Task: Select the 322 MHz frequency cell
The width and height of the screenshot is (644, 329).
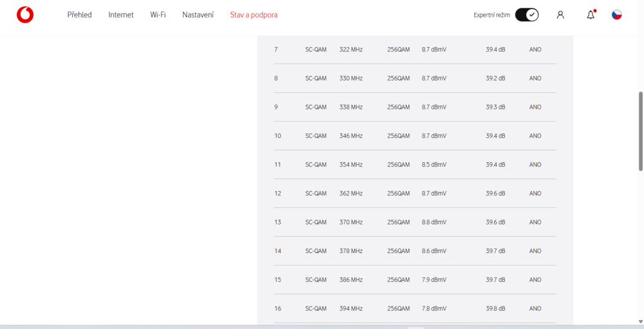Action: 351,50
